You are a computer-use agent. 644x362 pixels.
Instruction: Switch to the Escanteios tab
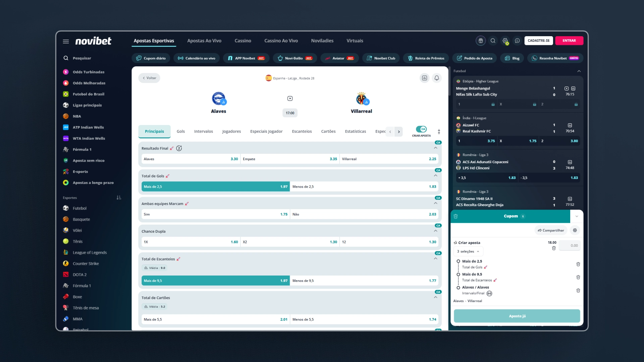(x=302, y=131)
